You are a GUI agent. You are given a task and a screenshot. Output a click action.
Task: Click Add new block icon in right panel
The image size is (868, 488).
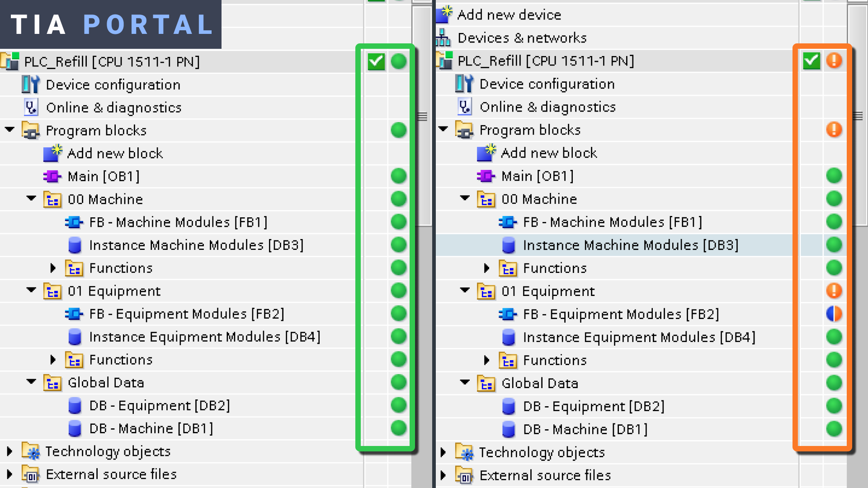[486, 153]
